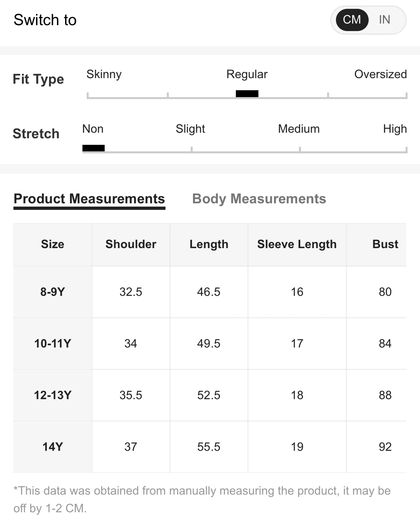Select the 14Y size row
The height and width of the screenshot is (526, 420).
point(53,447)
